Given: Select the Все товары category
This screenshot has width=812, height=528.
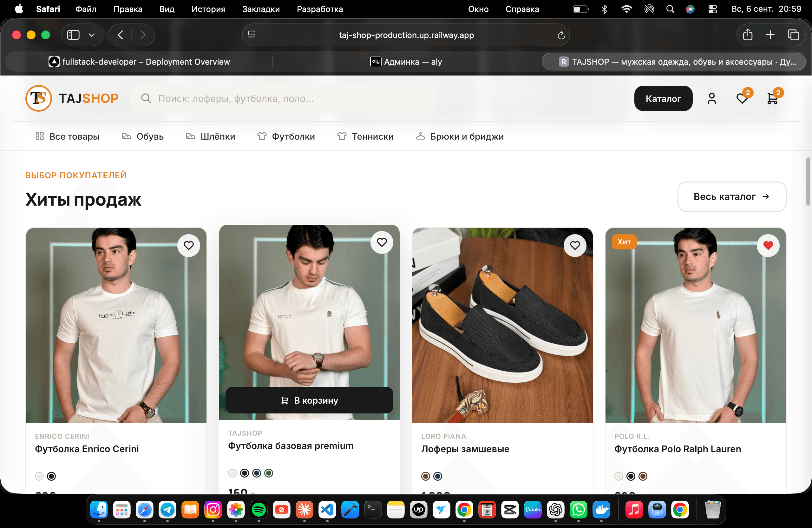Looking at the screenshot, I should point(67,136).
